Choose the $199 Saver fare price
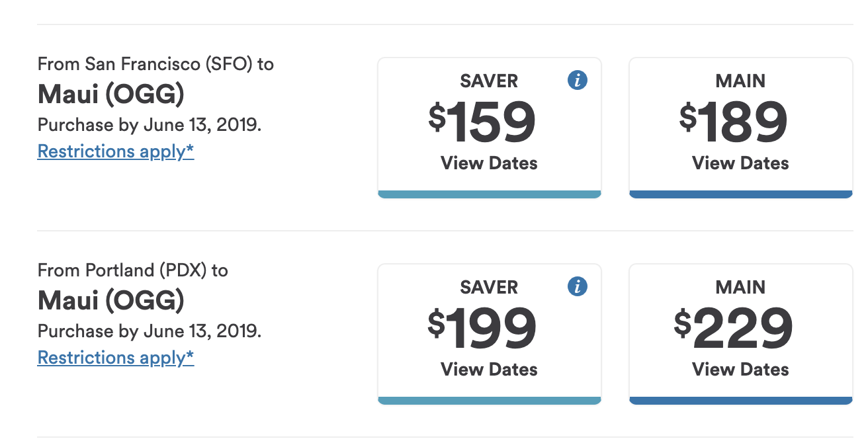 coord(482,329)
